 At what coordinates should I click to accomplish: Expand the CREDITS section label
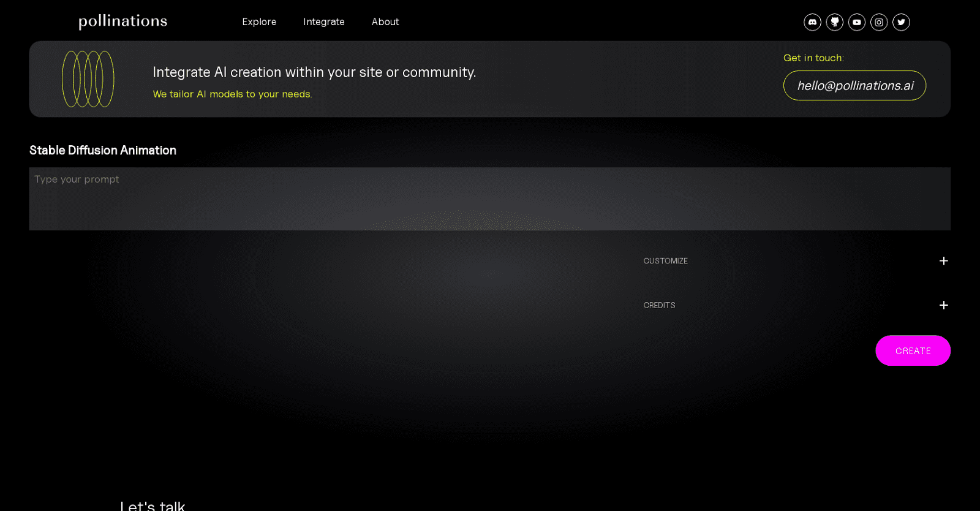pyautogui.click(x=659, y=305)
